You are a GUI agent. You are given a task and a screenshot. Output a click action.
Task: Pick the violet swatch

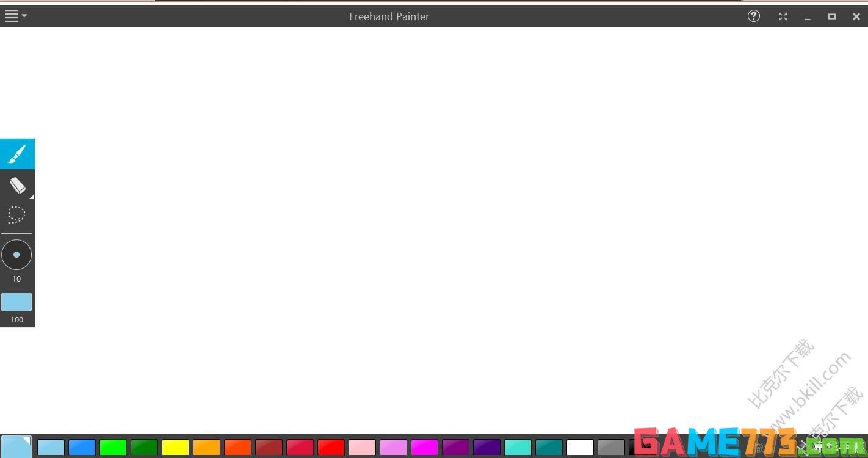(x=393, y=448)
